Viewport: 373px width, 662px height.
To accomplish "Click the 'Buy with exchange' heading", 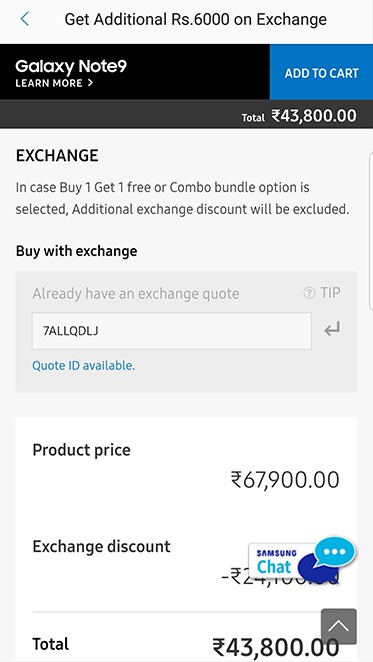I will coord(76,251).
